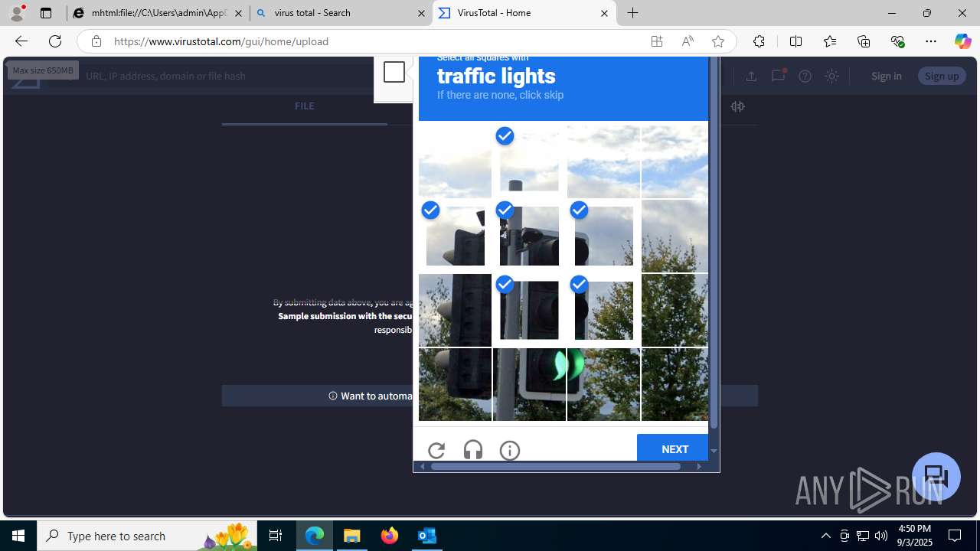Deselect the checked sky tile showing the pole top

click(529, 161)
